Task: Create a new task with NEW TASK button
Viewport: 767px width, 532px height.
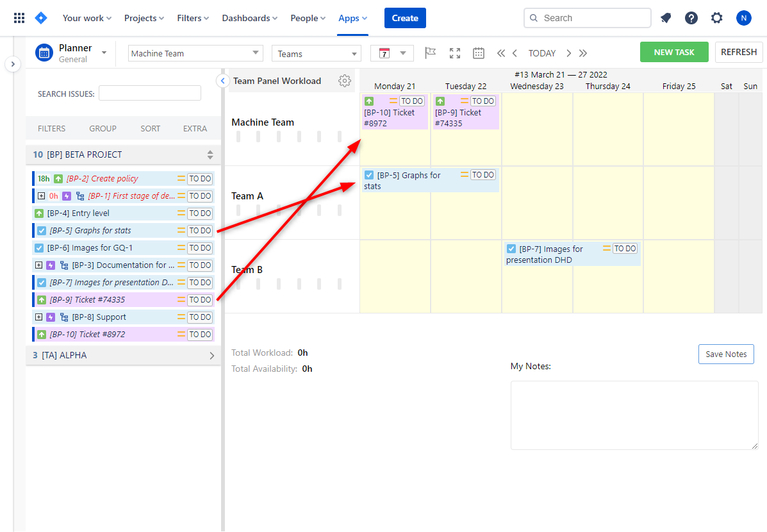Action: pyautogui.click(x=674, y=53)
